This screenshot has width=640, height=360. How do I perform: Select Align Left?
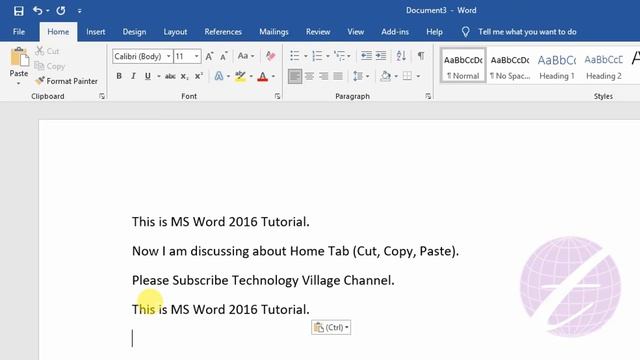click(x=295, y=76)
